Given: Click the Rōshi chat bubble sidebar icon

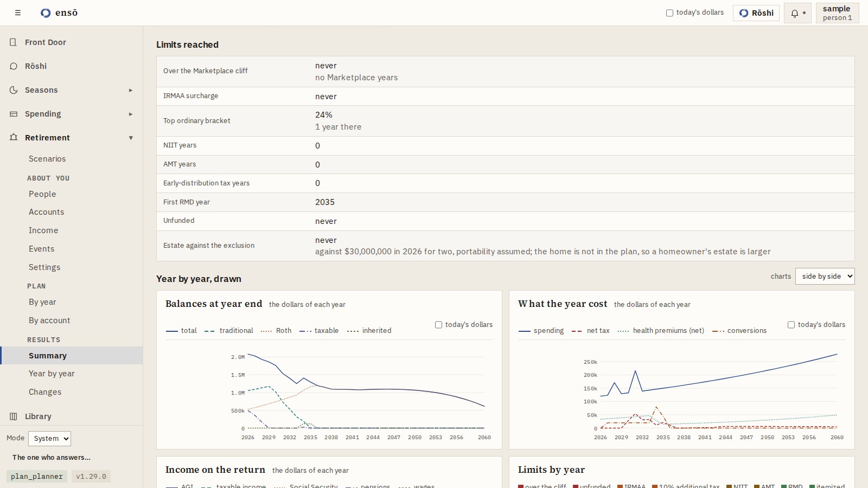Looking at the screenshot, I should point(14,66).
